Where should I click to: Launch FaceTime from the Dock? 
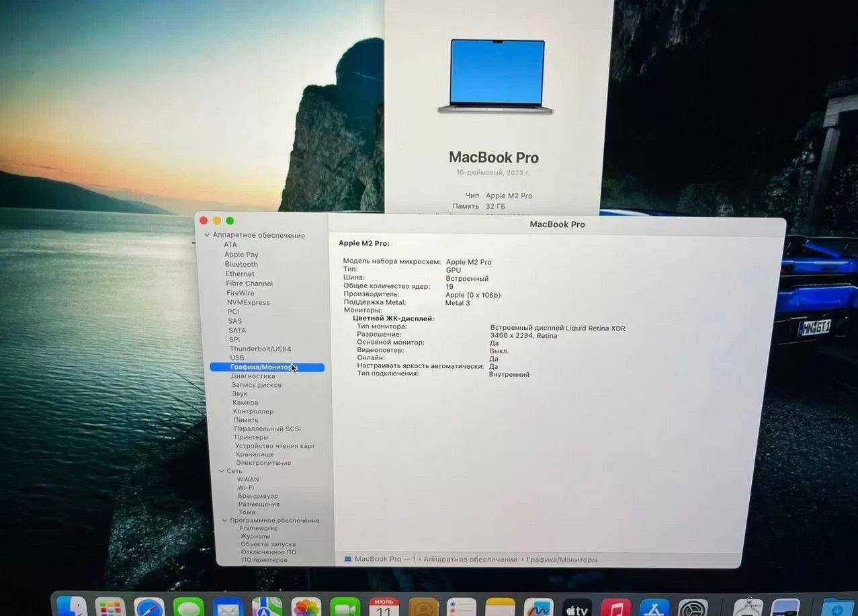345,608
